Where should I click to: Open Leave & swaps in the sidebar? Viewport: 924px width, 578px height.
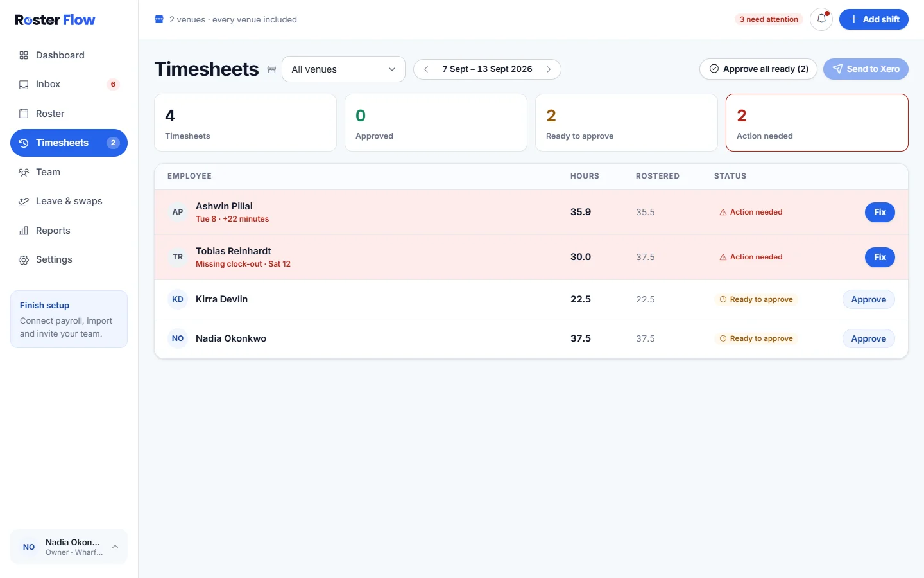pos(69,201)
